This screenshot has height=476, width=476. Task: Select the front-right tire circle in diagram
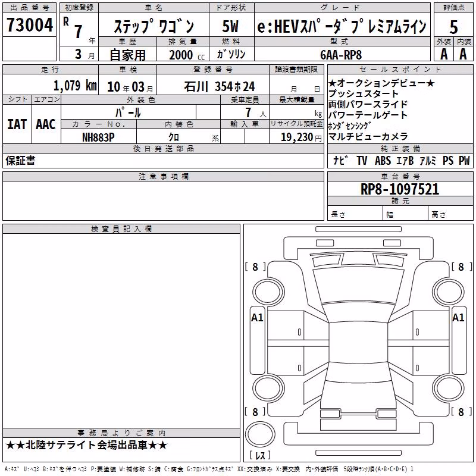click(449, 292)
